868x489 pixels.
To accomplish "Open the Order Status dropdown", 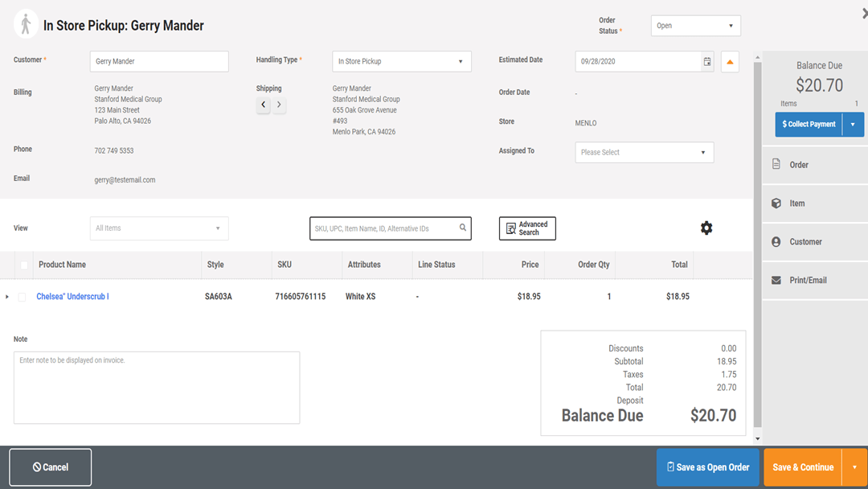I will [x=695, y=26].
